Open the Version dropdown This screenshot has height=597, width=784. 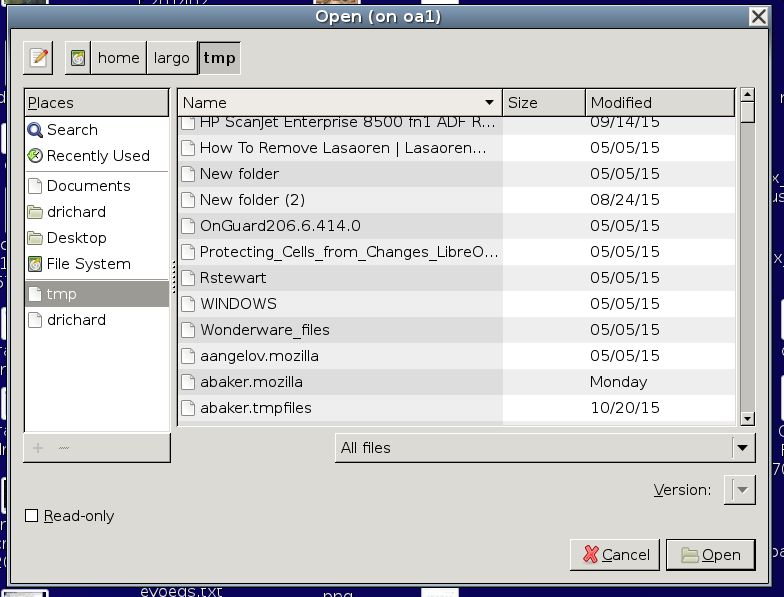[740, 490]
